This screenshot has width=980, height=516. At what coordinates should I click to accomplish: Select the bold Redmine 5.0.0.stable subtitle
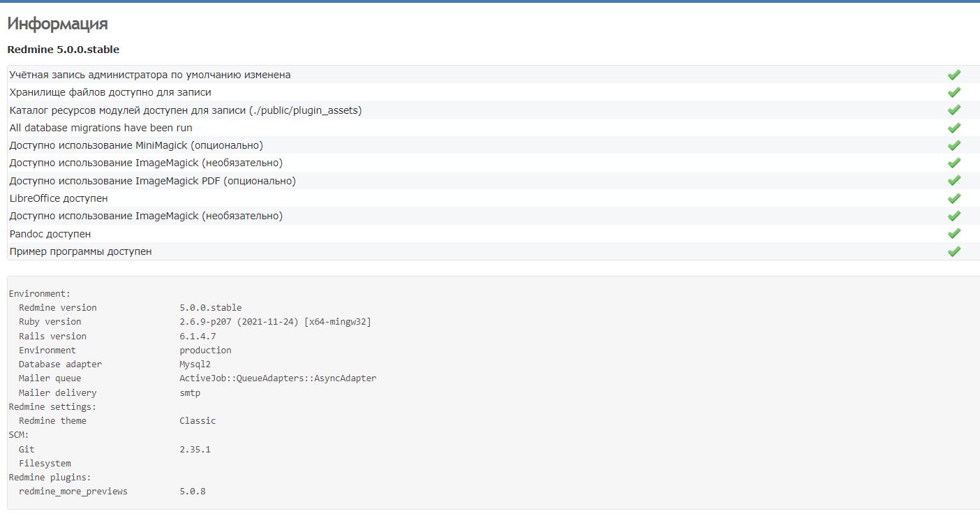(x=63, y=50)
